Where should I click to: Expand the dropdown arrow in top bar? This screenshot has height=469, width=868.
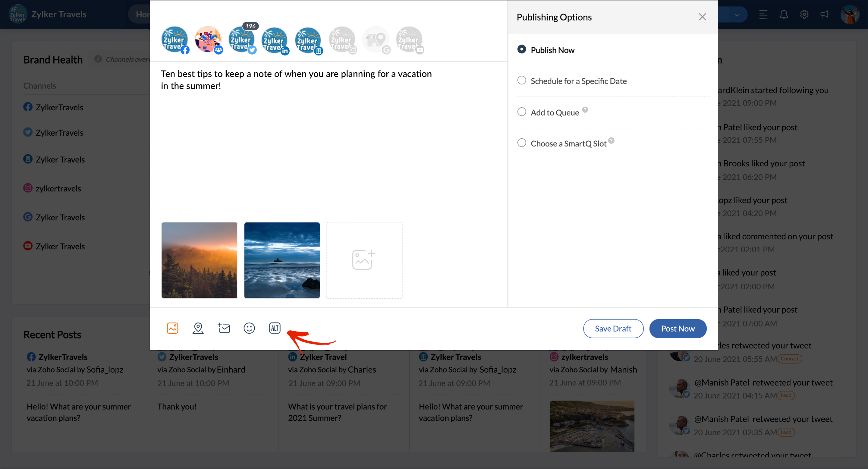[x=737, y=15]
